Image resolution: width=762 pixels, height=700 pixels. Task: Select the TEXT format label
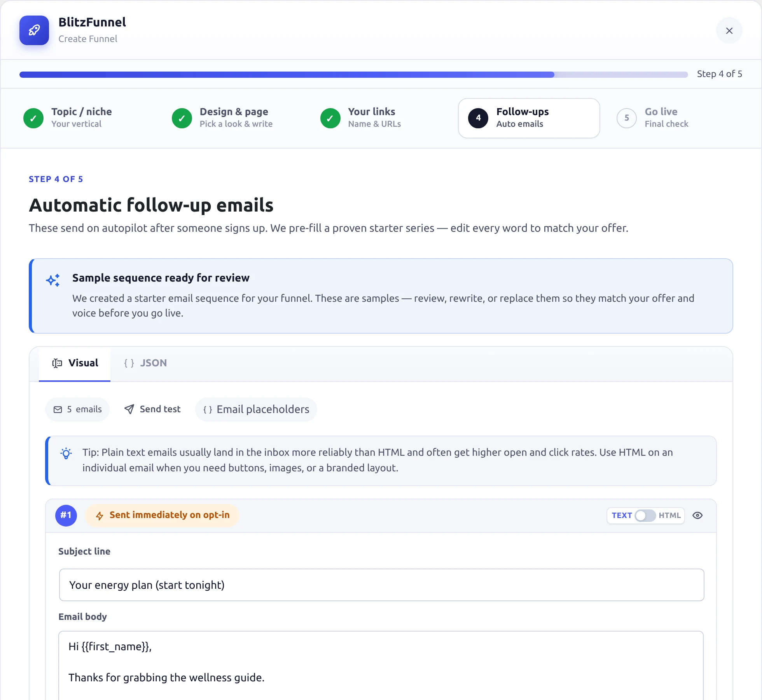click(622, 516)
